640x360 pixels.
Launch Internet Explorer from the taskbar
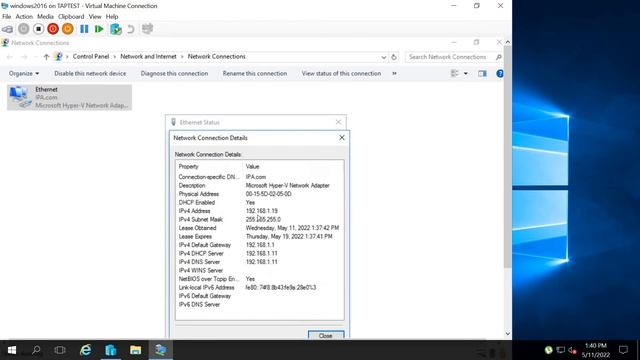[85, 350]
